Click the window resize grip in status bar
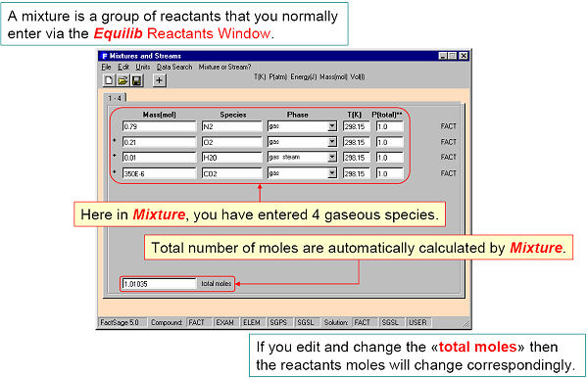The width and height of the screenshot is (588, 378). click(x=465, y=323)
